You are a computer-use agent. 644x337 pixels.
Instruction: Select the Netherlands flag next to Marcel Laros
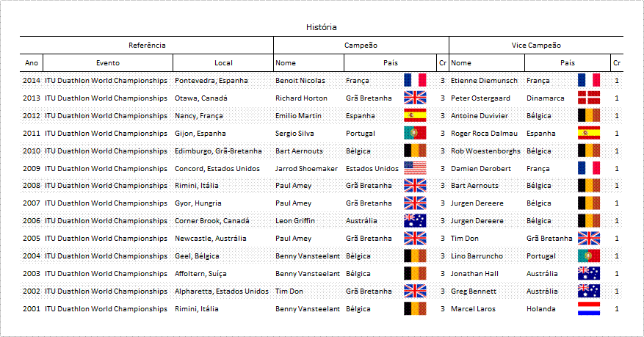(588, 308)
